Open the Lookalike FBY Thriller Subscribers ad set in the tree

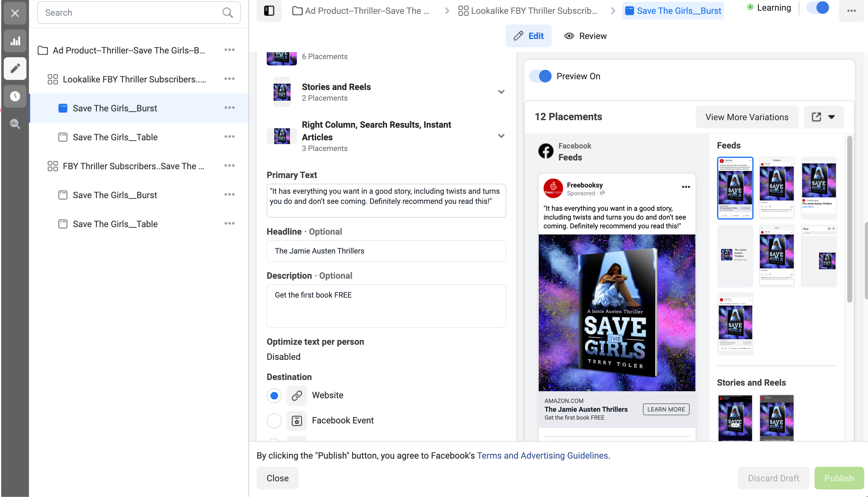pos(134,79)
